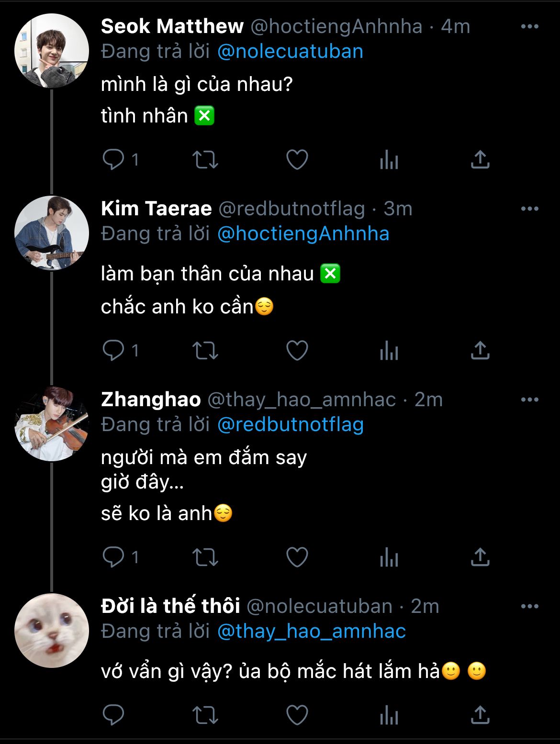Open Zhanghao's violin profile picture
Viewport: 560px width, 744px height.
[52, 424]
